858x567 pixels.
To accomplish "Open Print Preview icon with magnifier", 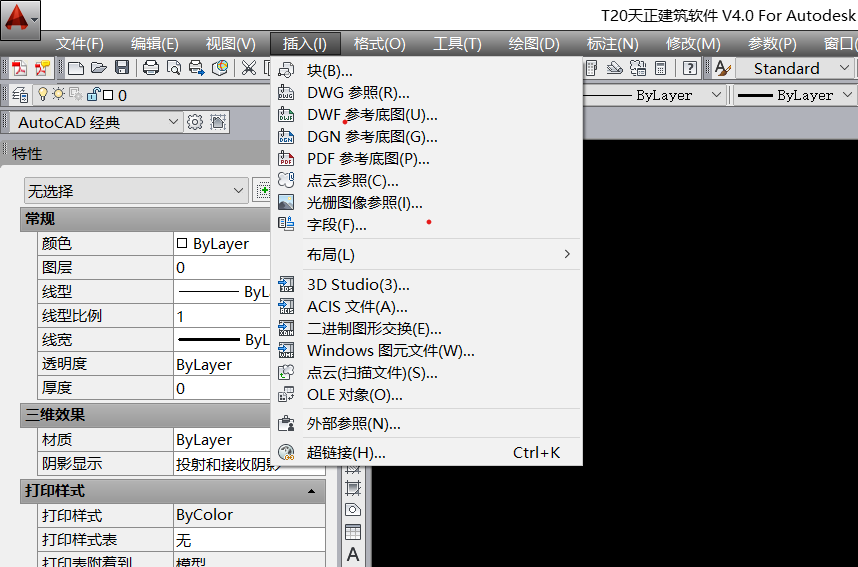I will pos(174,68).
